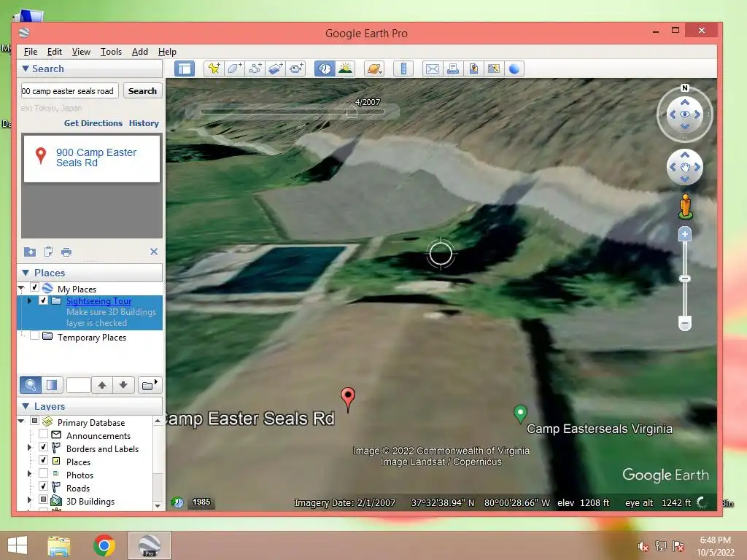Print the current view from the toolbar

point(452,69)
